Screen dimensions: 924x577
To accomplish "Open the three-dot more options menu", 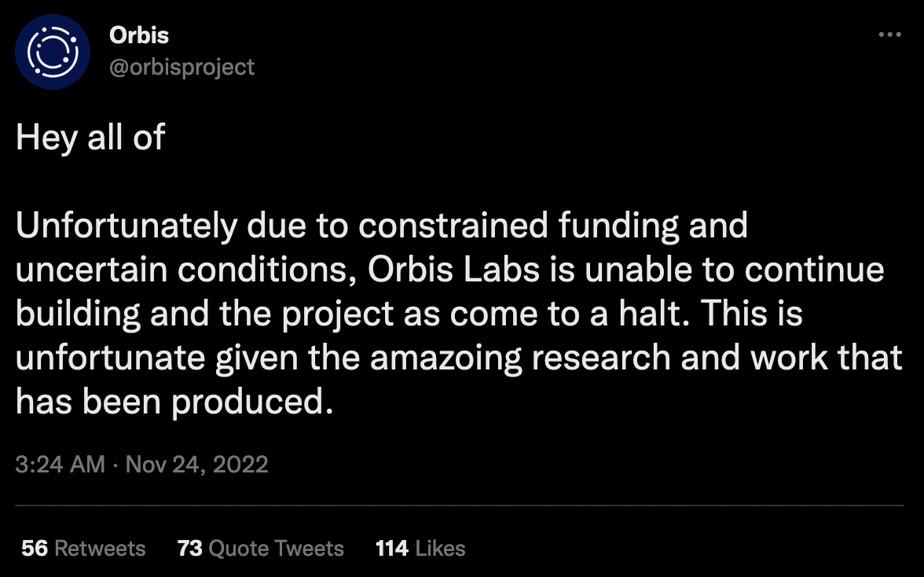I will [889, 35].
